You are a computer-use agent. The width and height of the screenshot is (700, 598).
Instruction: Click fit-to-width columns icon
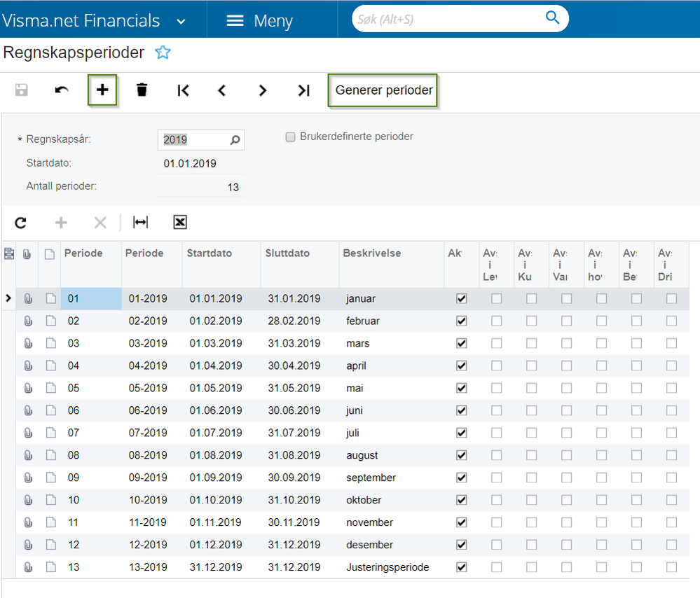(x=141, y=223)
